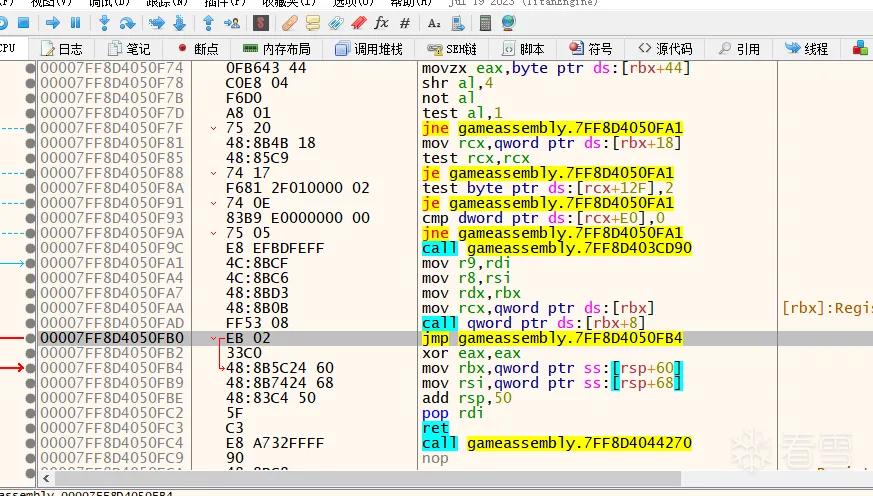Toggle breakpoint dot at address 00007FF8D4050F9C
The width and height of the screenshot is (873, 496).
30,248
